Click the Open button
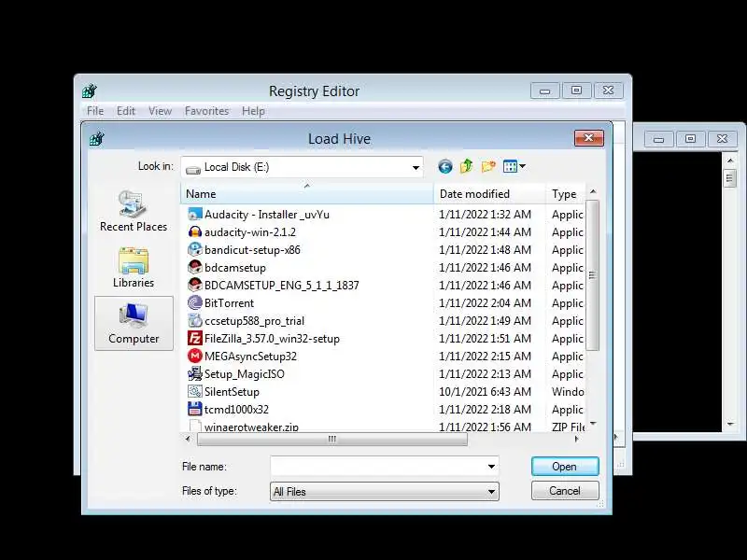This screenshot has width=747, height=560. (x=565, y=466)
